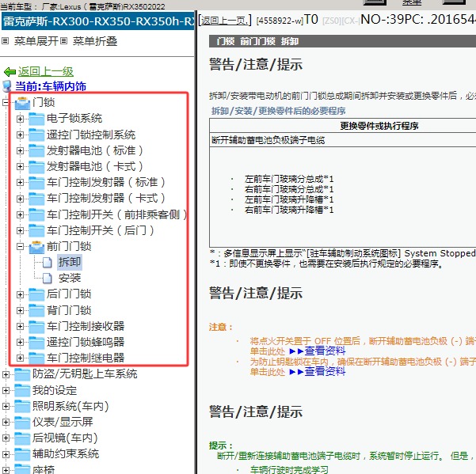The width and height of the screenshot is (476, 474).
Task: Click folder icon beside 发射器电池（标准）
Action: [x=36, y=150]
